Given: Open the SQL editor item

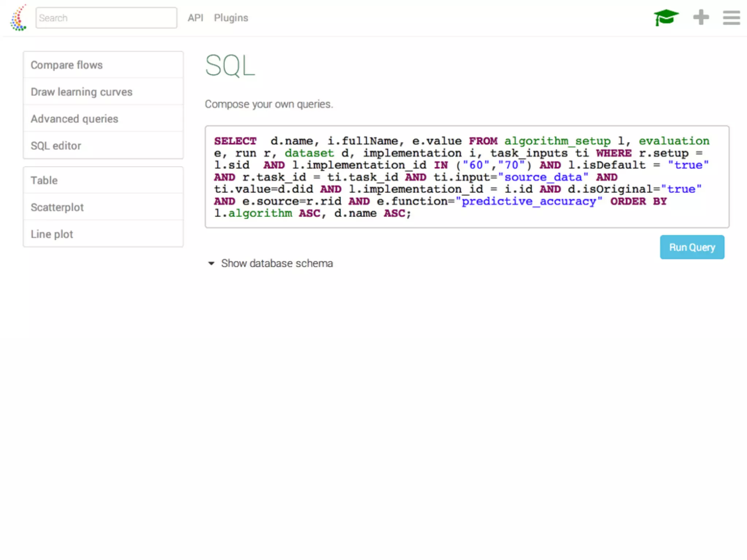Looking at the screenshot, I should [x=56, y=146].
